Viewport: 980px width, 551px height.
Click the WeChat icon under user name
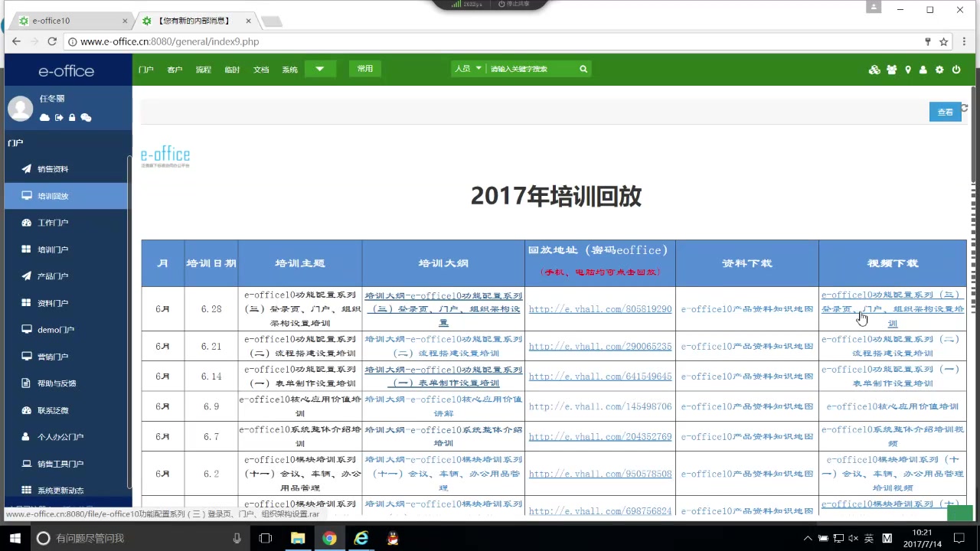click(86, 117)
